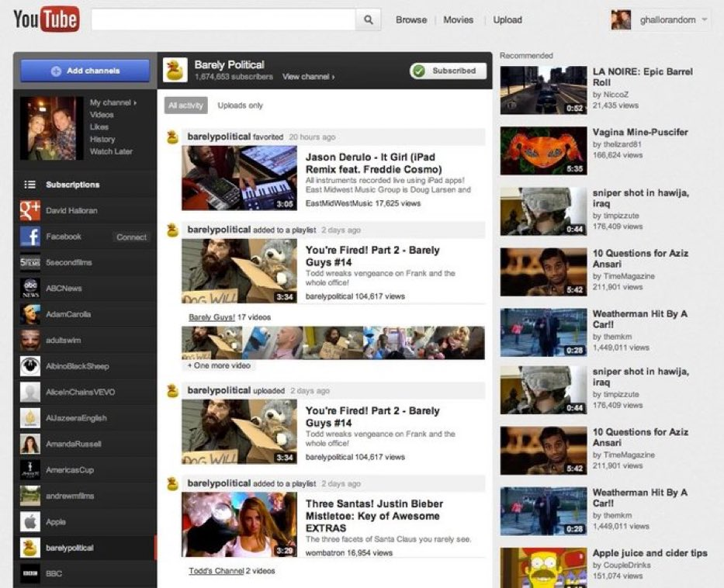Select the AdamCarolla channel icon
Image resolution: width=724 pixels, height=588 pixels.
30,314
